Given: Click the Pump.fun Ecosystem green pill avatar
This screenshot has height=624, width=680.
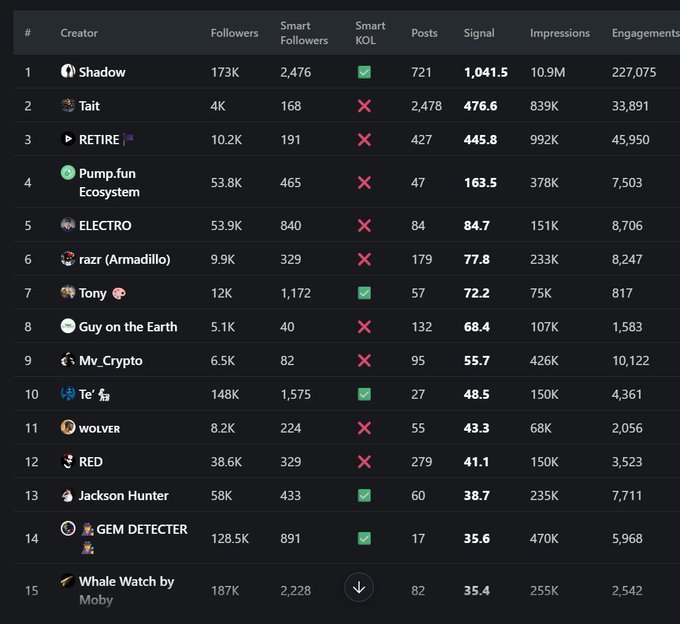Looking at the screenshot, I should (68, 172).
